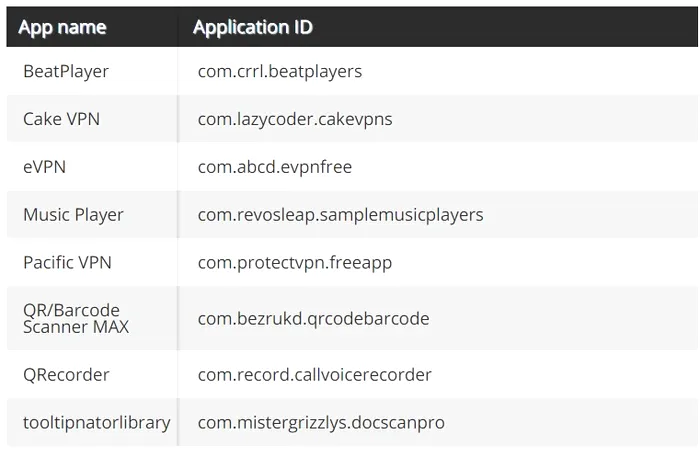Image resolution: width=700 pixels, height=457 pixels.
Task: Click the App name column header
Action: [x=62, y=27]
